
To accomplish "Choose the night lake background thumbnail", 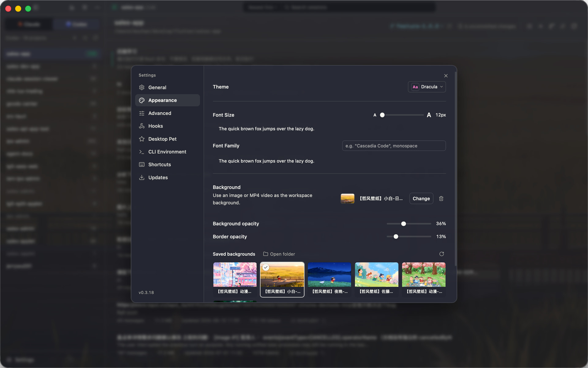I will pos(330,279).
